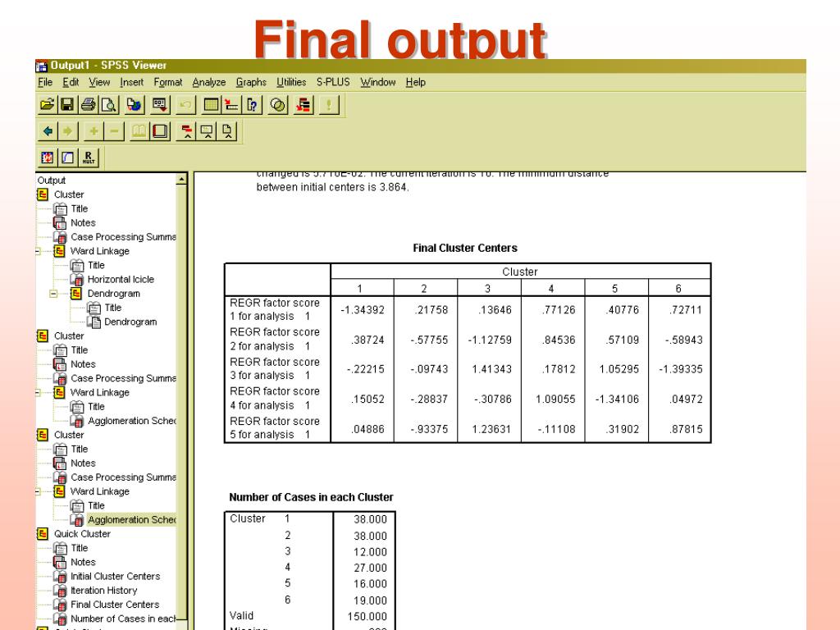The width and height of the screenshot is (840, 630).
Task: Click the Number of Cases in each Cluster title
Action: tap(311, 497)
